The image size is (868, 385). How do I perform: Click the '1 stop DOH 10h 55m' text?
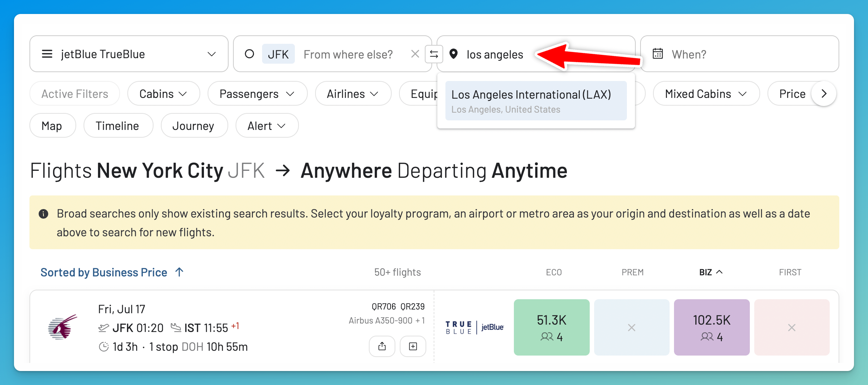coord(198,347)
